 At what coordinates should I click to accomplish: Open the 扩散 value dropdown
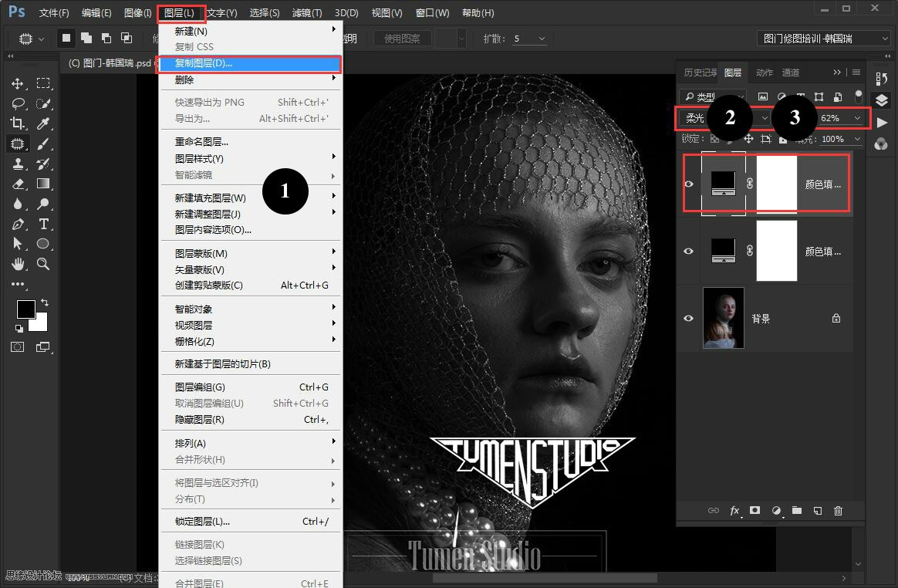[x=542, y=39]
